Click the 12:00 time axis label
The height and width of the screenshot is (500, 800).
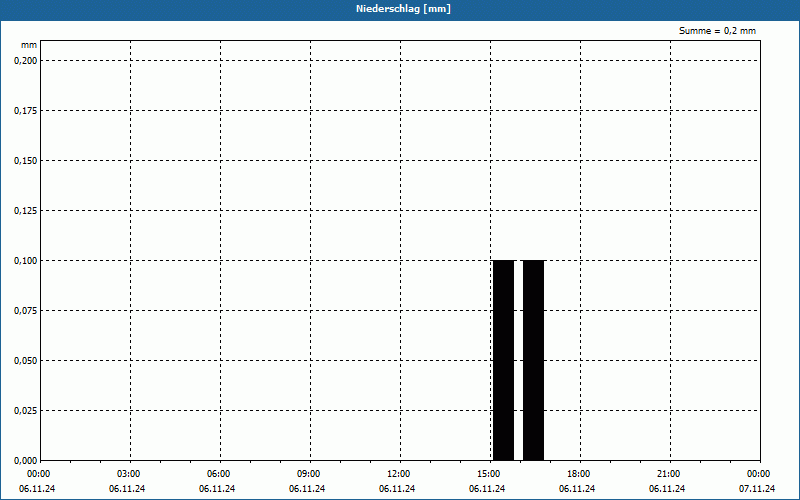tap(398, 474)
